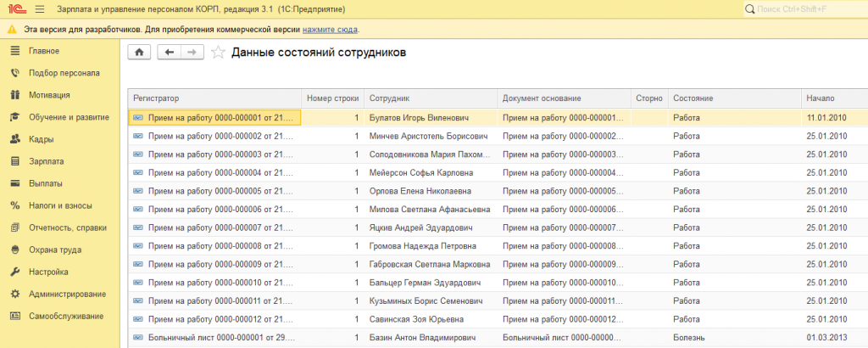Go to the home page button

point(140,52)
